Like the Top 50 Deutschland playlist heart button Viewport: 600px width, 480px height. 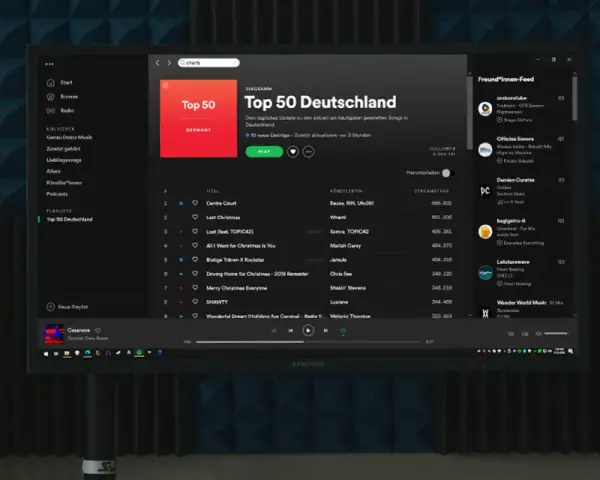(x=293, y=152)
